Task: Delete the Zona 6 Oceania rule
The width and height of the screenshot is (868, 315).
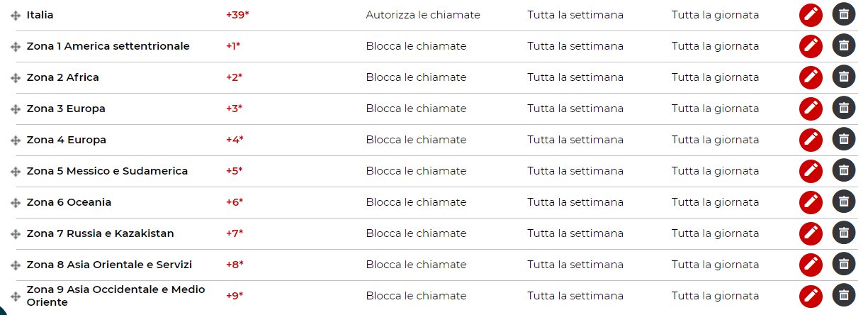Action: click(843, 202)
